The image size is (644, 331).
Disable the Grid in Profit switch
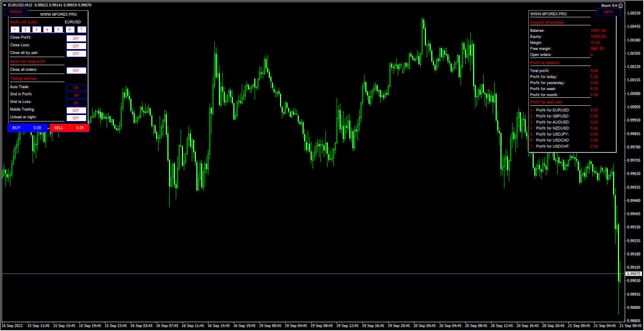[76, 95]
